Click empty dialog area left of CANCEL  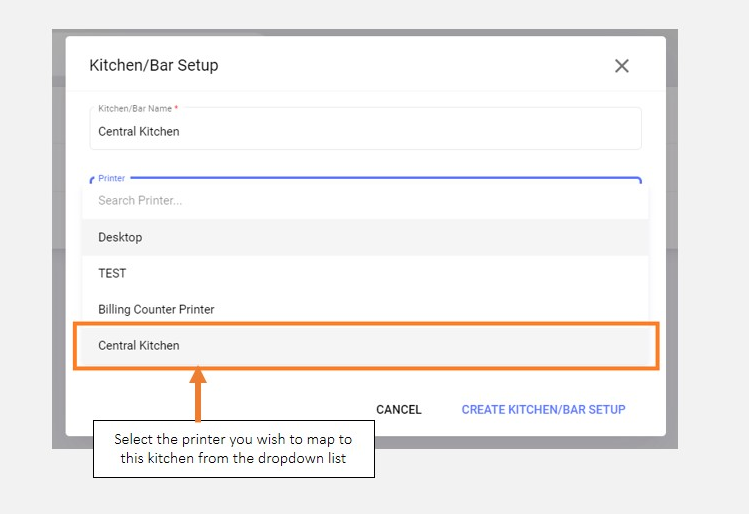250,409
